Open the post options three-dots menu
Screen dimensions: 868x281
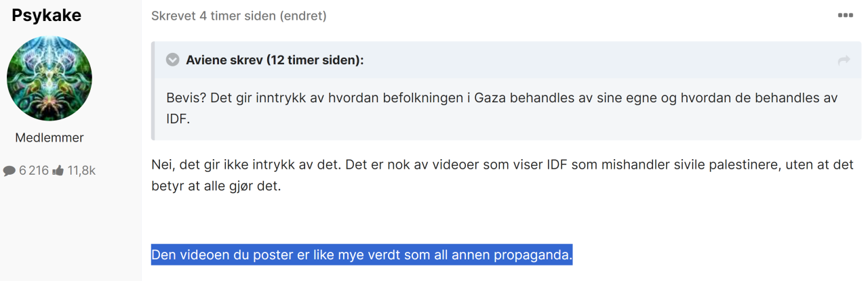pos(845,16)
